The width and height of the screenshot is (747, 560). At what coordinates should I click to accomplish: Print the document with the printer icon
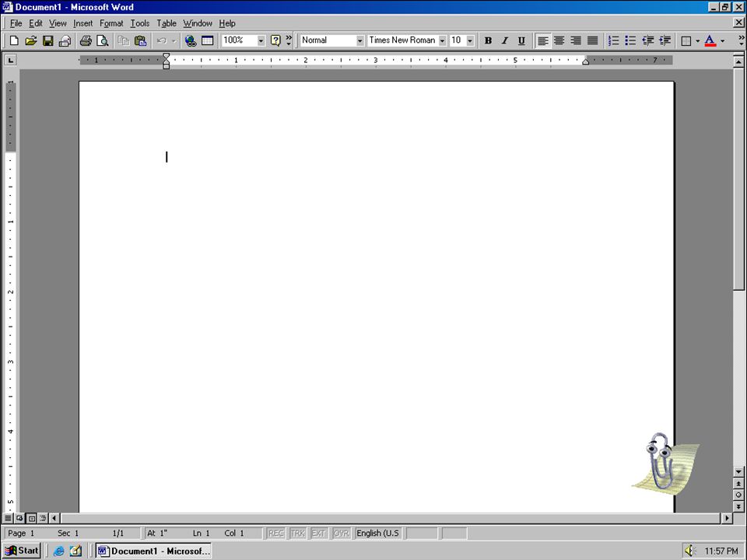click(86, 40)
